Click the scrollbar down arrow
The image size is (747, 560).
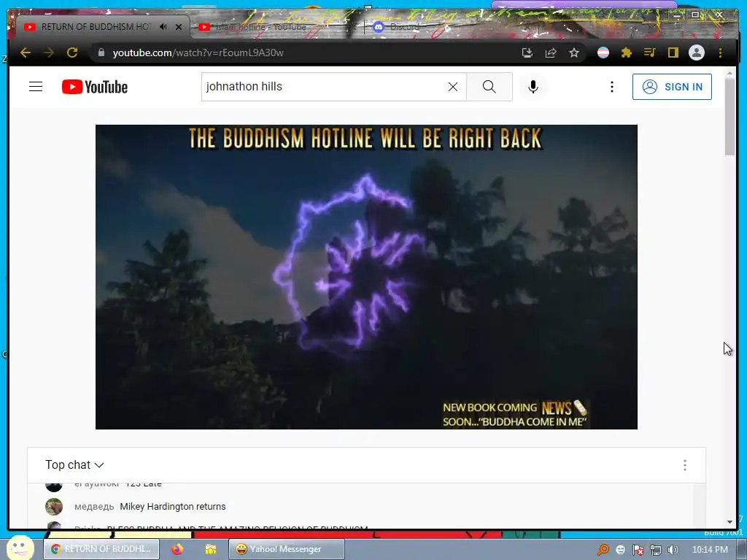729,522
